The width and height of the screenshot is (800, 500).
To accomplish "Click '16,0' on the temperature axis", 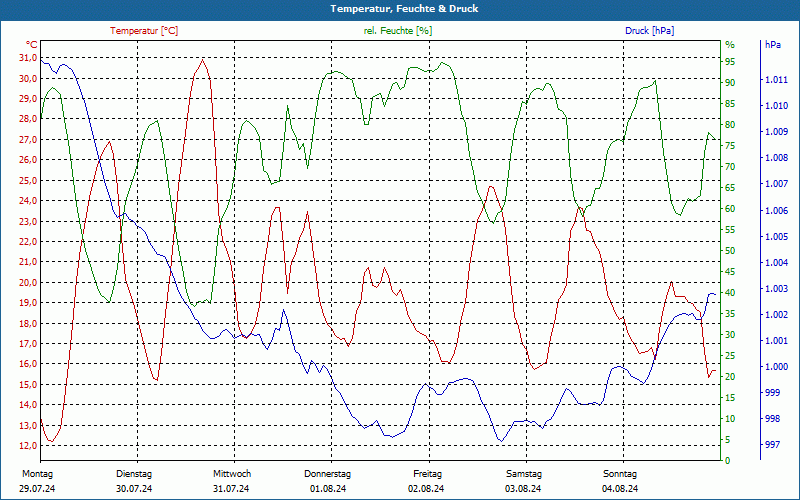I will [x=29, y=364].
